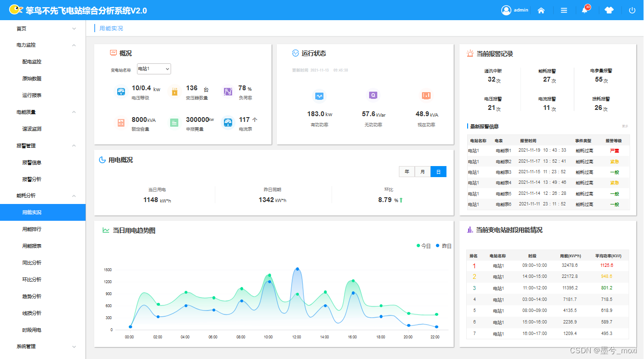Click the 电压等级 gauge icon

point(121,92)
